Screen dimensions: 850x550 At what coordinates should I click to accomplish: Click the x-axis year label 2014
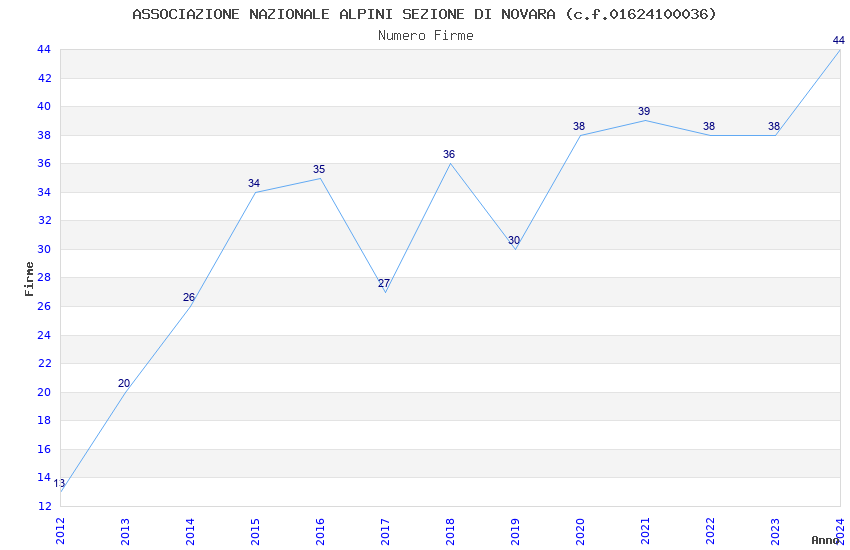coord(190,531)
